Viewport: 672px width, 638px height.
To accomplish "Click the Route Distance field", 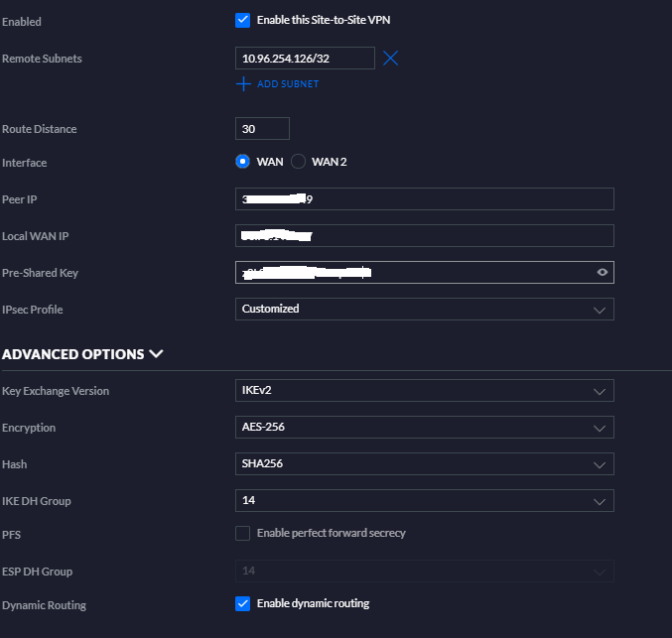I will coord(262,129).
